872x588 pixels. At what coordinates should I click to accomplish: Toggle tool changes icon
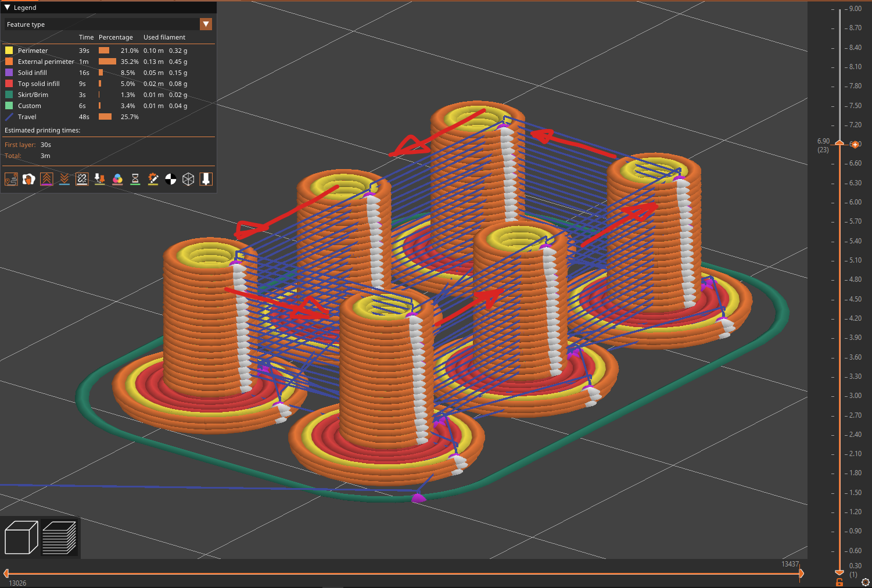click(x=100, y=179)
